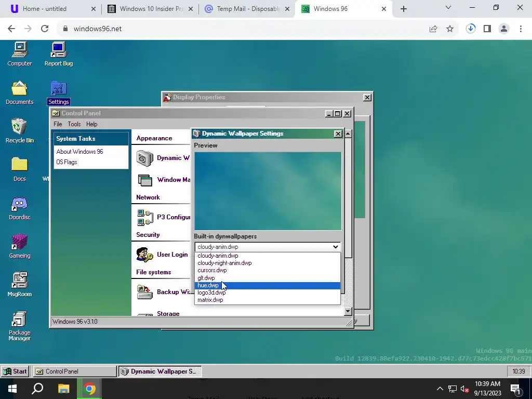This screenshot has height=399, width=532.
Task: Switch to the Temp Mail tab
Action: tap(248, 9)
